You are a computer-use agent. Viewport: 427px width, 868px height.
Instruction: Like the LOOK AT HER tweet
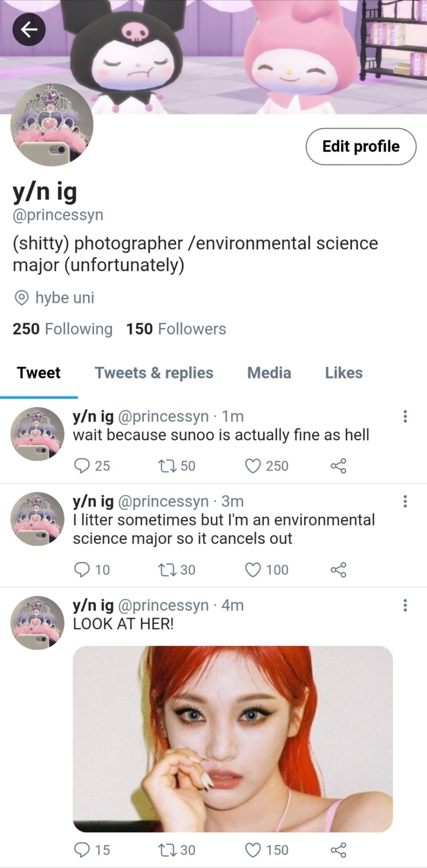point(253,850)
